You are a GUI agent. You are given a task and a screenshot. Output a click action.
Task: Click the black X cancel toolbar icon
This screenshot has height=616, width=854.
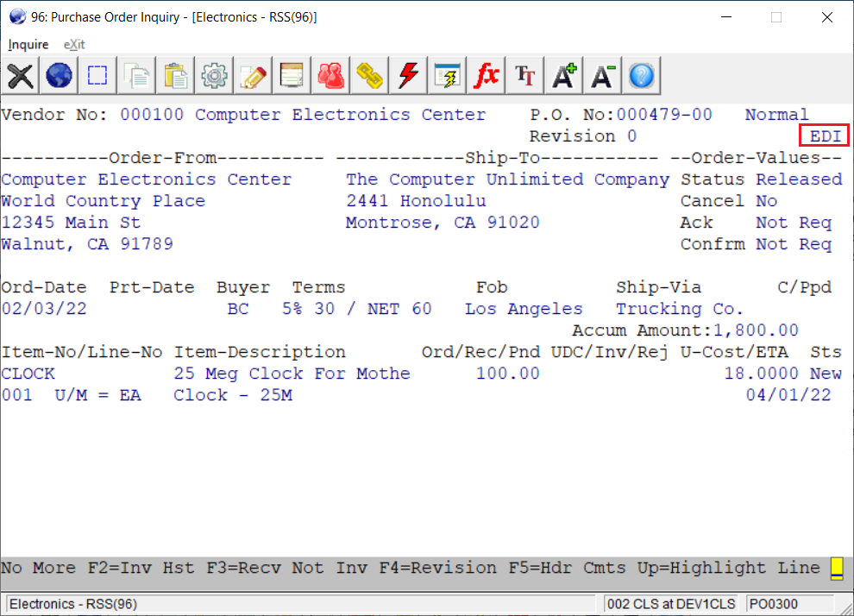pyautogui.click(x=20, y=75)
